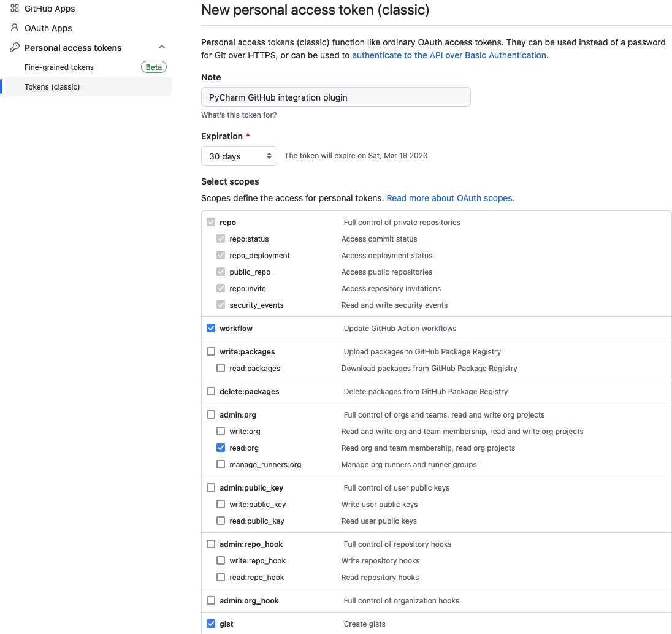
Task: Enable the admin:org scope
Action: pyautogui.click(x=211, y=414)
